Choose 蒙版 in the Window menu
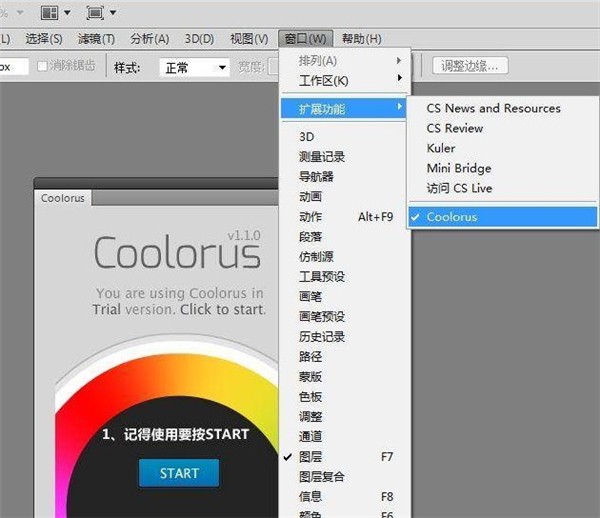 (346, 376)
